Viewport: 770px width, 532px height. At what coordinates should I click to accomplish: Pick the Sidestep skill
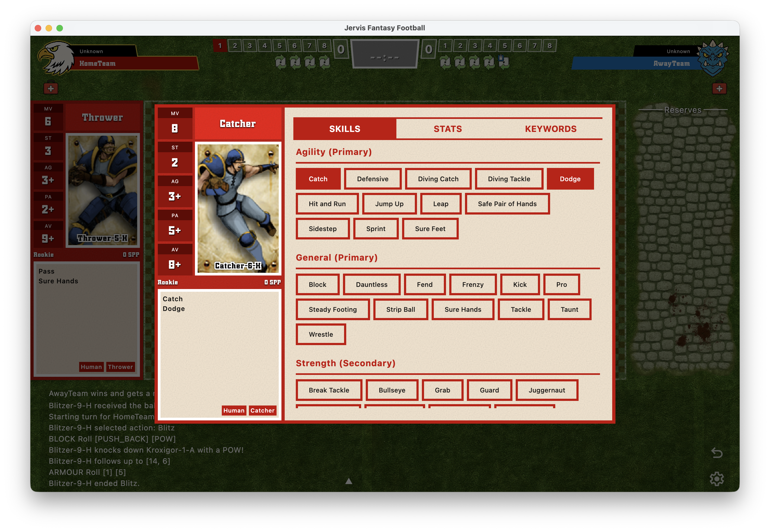pyautogui.click(x=323, y=229)
